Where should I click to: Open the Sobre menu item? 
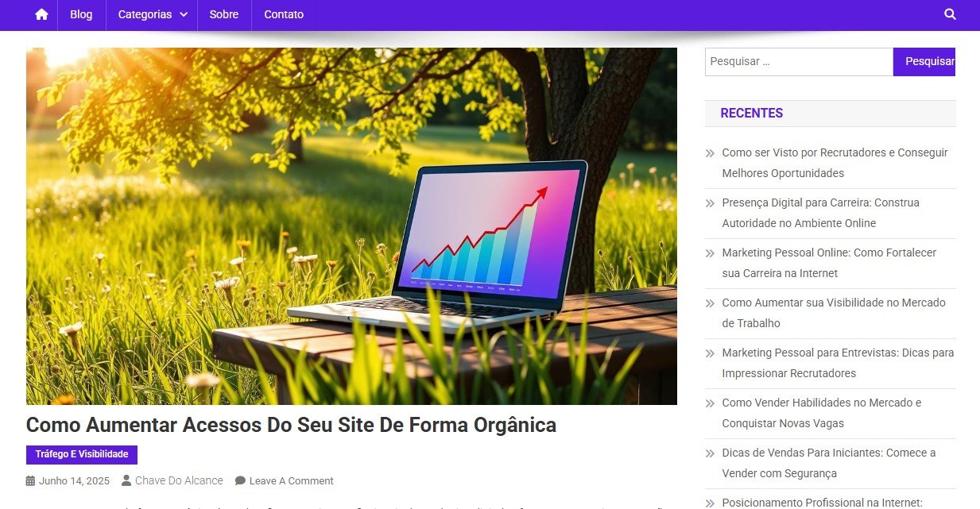click(224, 14)
